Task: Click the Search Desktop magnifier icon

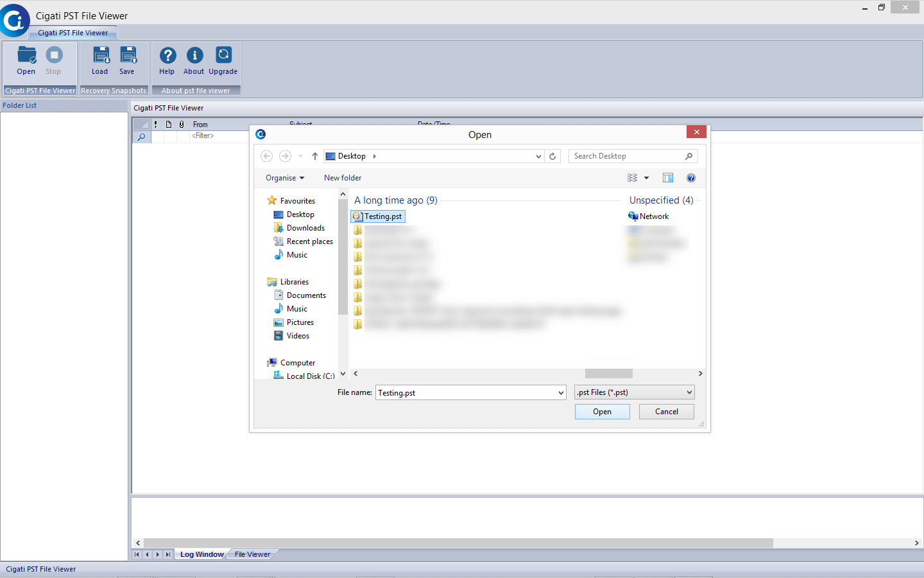Action: pos(689,156)
